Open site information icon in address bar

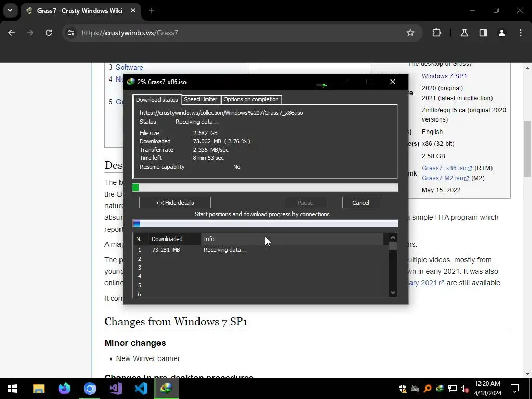pos(71,33)
